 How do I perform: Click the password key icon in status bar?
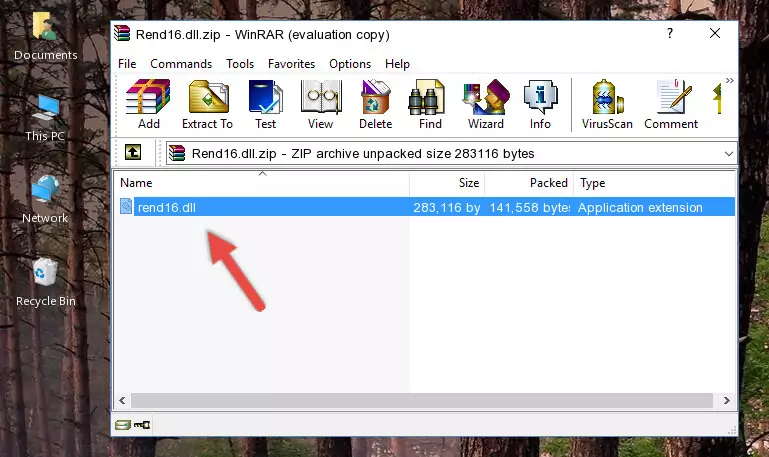(x=142, y=425)
